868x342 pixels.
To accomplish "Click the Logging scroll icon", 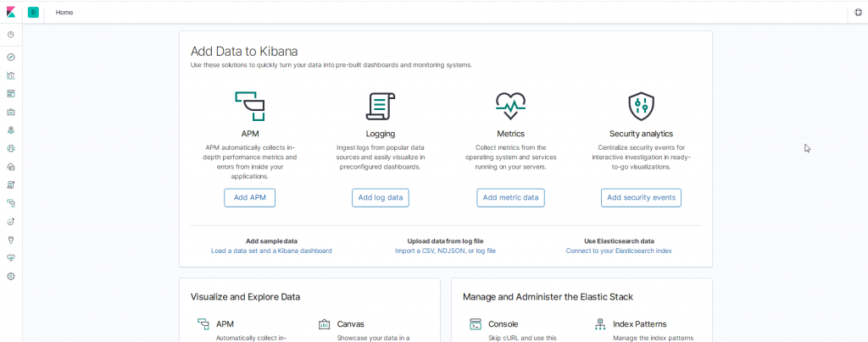I will [x=381, y=106].
